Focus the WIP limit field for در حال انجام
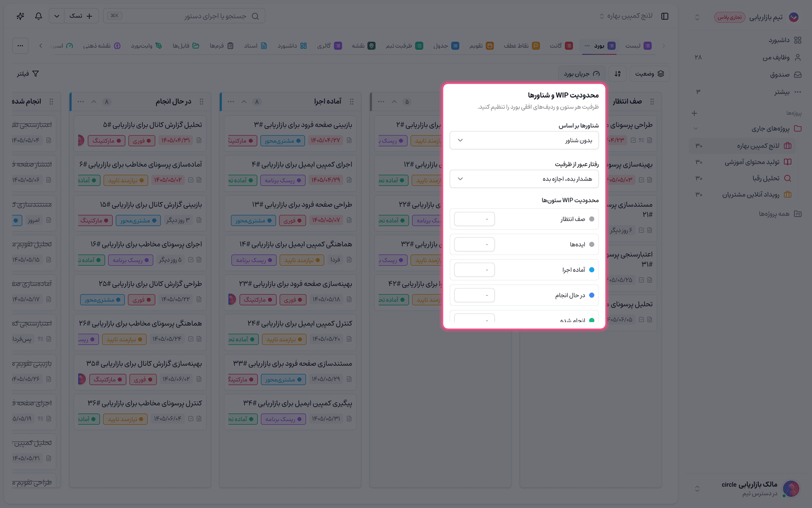The height and width of the screenshot is (508, 812). [475, 295]
